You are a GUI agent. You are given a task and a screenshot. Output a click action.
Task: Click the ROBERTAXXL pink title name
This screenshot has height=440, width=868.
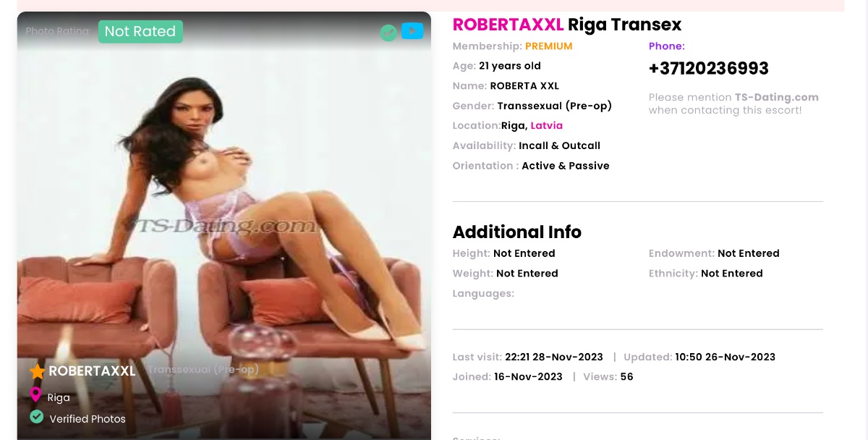coord(508,25)
